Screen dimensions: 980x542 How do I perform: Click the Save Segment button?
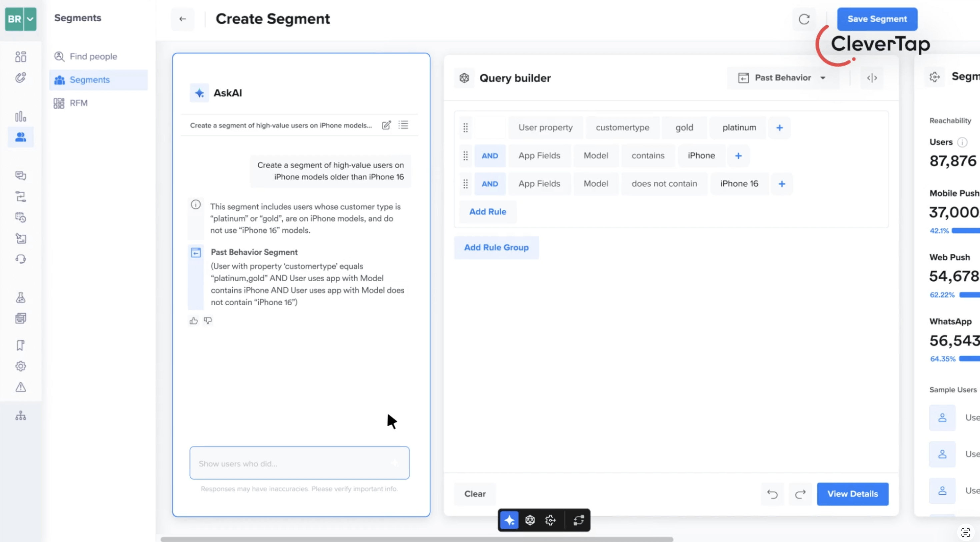(x=877, y=19)
